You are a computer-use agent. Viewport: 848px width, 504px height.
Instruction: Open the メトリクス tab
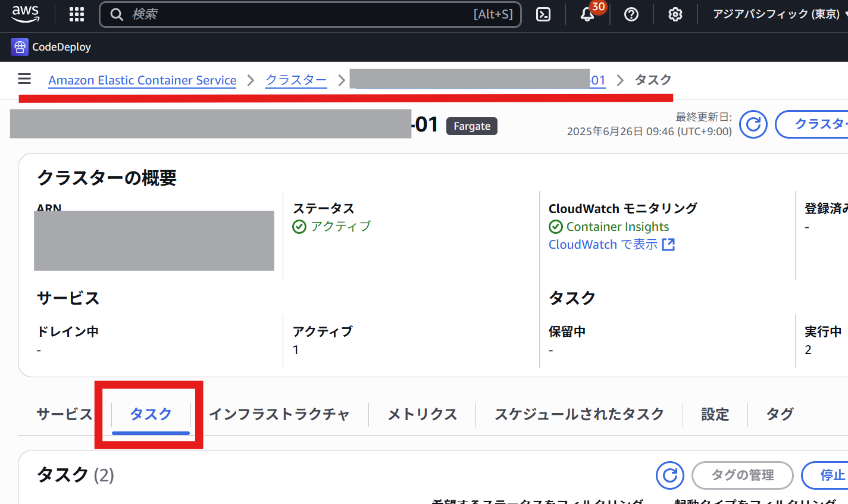coord(423,414)
